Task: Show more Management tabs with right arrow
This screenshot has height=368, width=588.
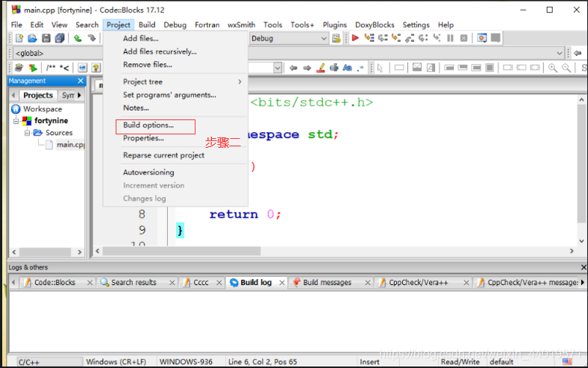Action: pyautogui.click(x=79, y=96)
